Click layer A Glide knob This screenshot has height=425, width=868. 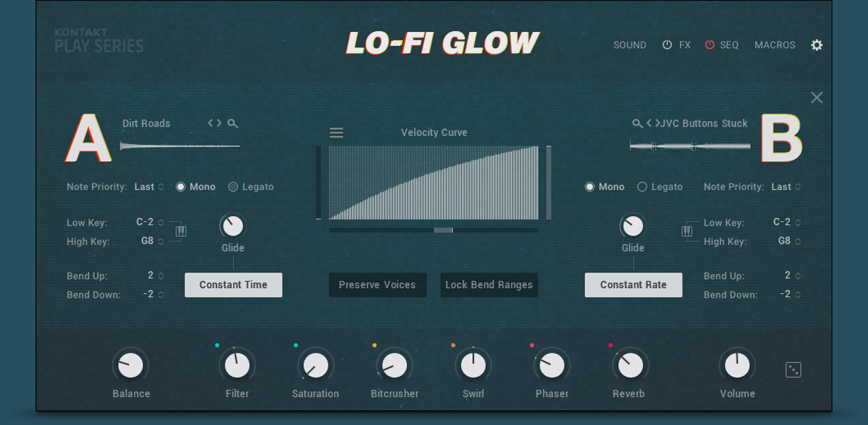coord(233,226)
